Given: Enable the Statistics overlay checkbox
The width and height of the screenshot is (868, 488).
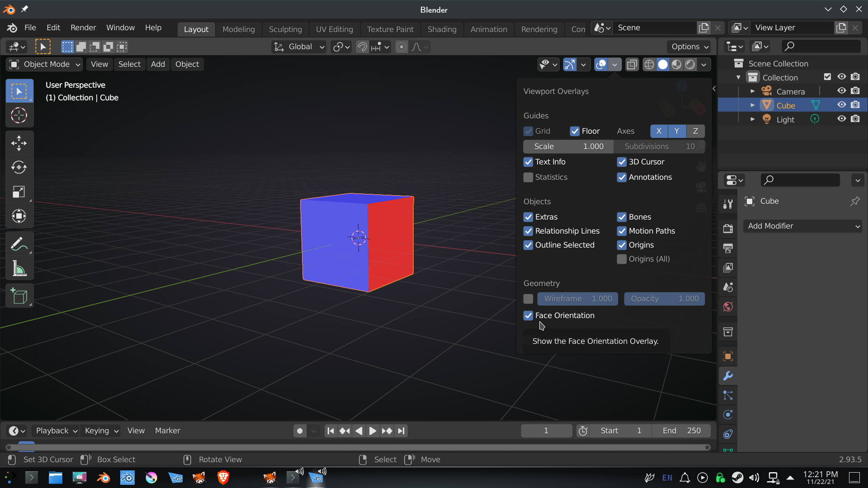Looking at the screenshot, I should pyautogui.click(x=528, y=177).
